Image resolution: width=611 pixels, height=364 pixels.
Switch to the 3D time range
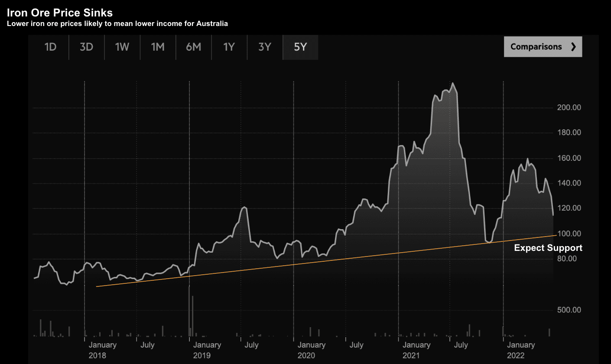(87, 47)
